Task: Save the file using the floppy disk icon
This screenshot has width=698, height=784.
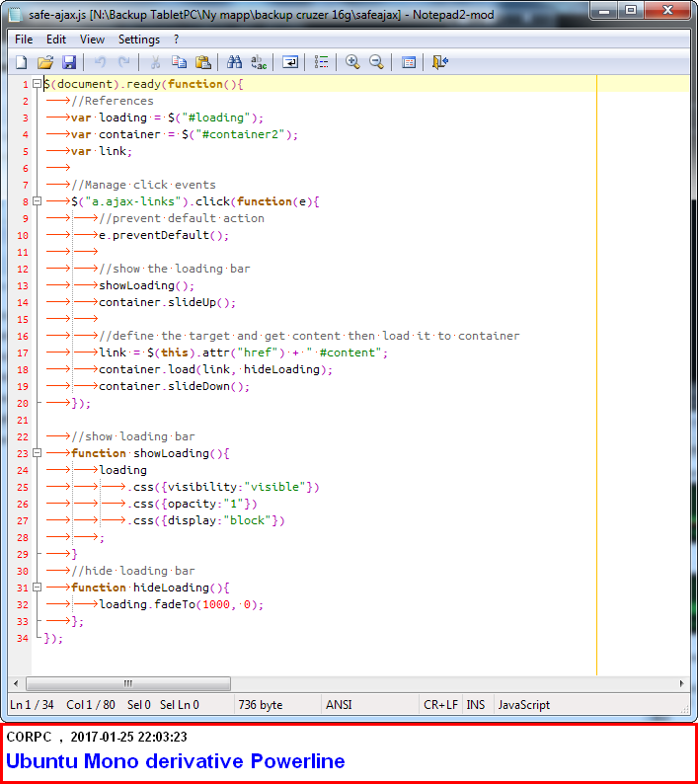Action: point(68,62)
